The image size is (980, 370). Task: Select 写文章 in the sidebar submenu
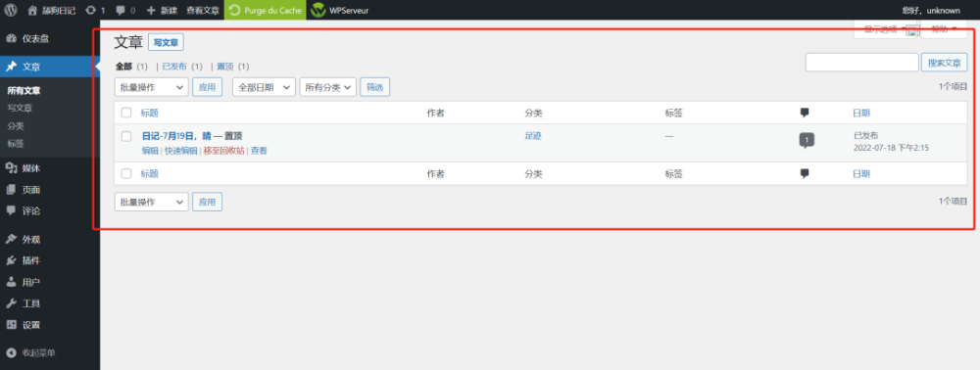point(20,108)
